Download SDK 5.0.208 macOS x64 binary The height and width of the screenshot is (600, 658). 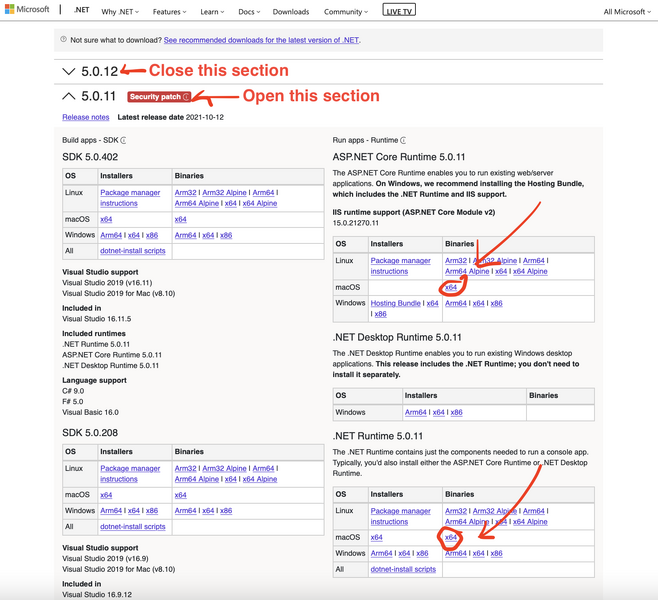(x=180, y=495)
